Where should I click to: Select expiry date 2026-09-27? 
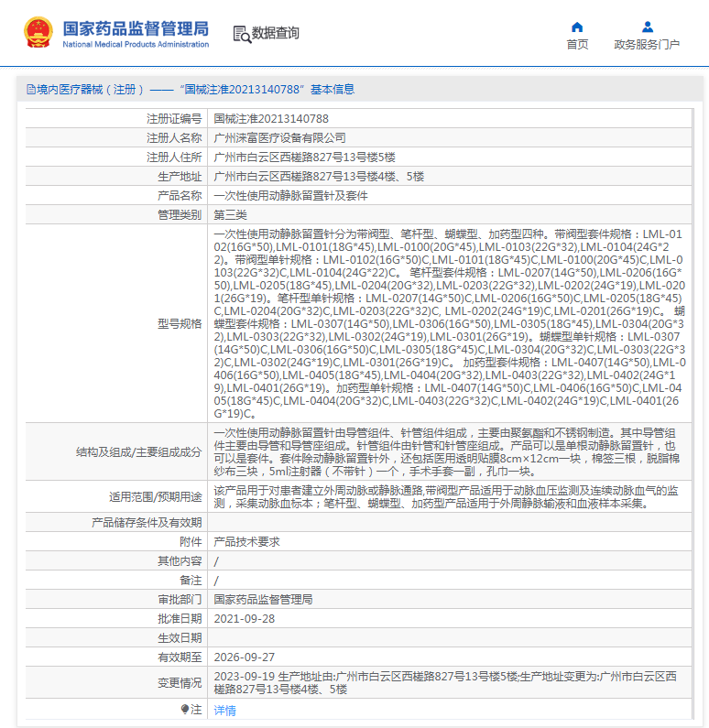click(x=245, y=657)
